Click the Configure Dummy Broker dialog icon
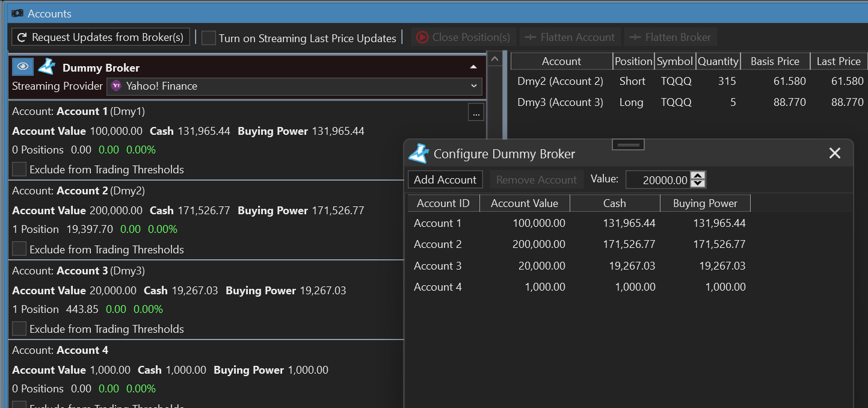This screenshot has height=408, width=868. coord(419,153)
